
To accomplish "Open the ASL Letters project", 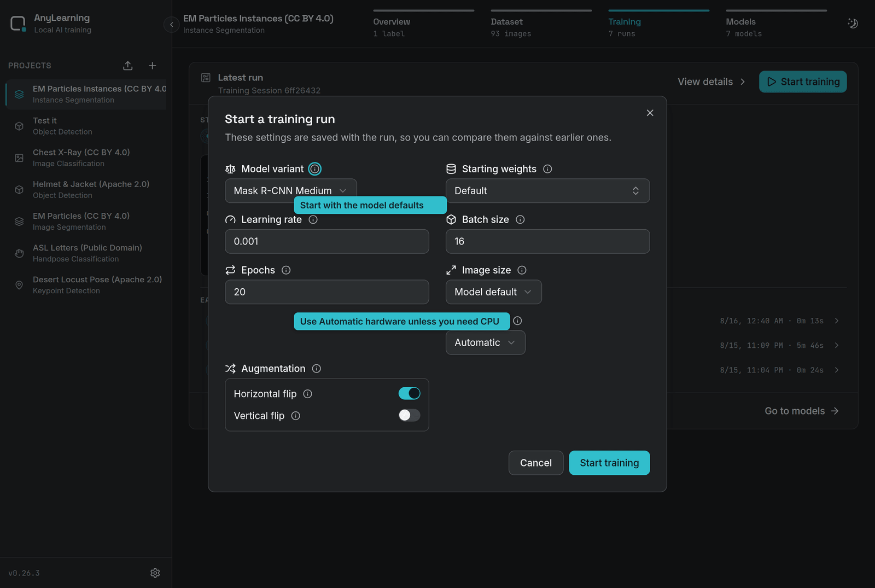I will (86, 253).
